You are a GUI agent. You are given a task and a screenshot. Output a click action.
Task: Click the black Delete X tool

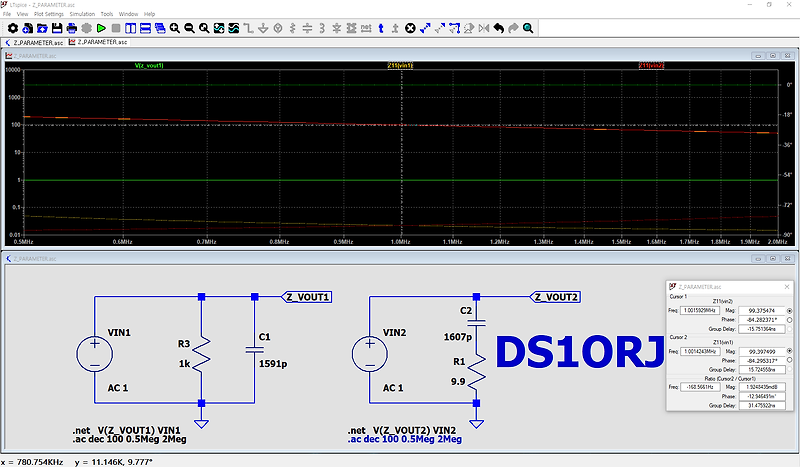410,29
